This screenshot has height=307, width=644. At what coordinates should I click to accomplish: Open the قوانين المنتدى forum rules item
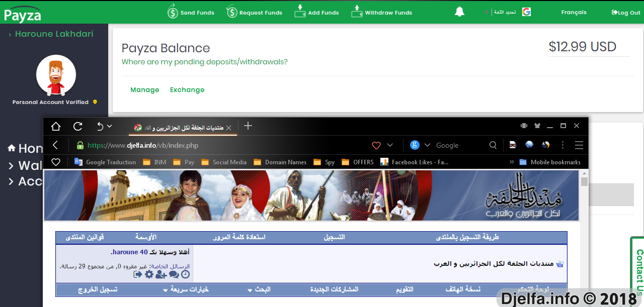tap(85, 237)
